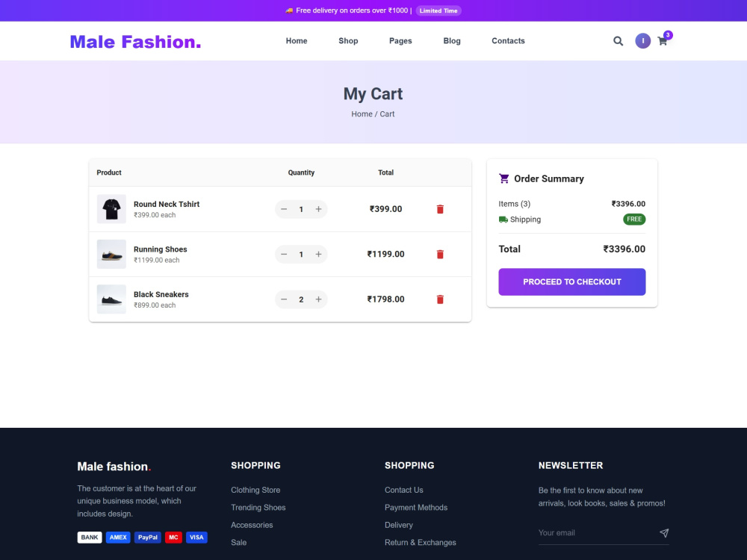Open the Pages menu item
Screen dimensions: 747x560
pos(400,41)
